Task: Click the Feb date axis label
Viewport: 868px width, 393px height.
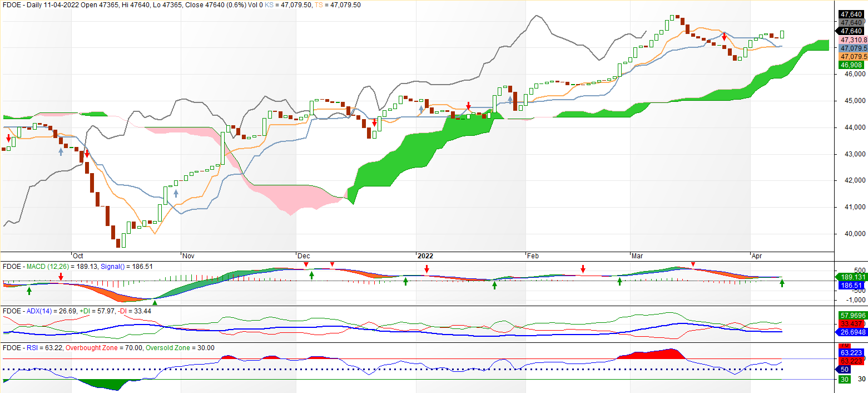Action: pos(533,256)
